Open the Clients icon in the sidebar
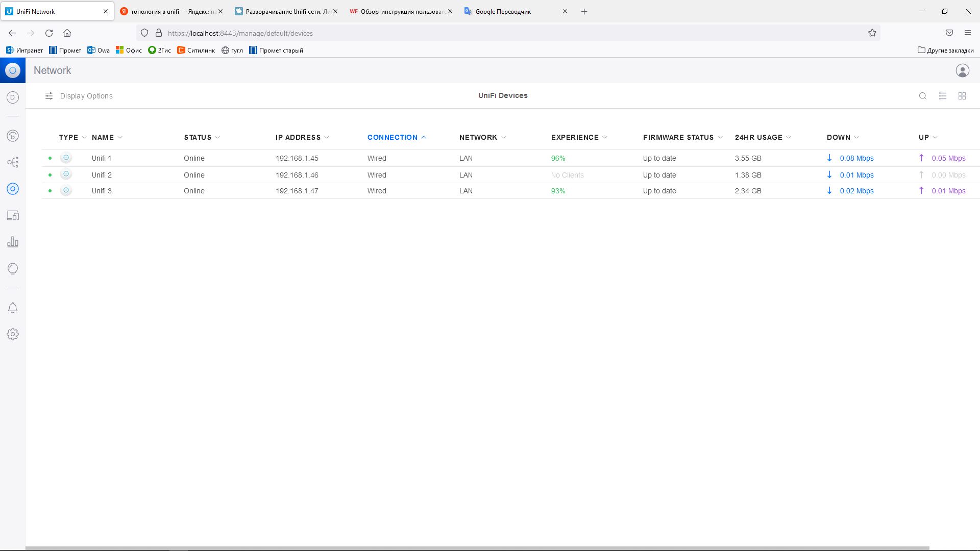Image resolution: width=980 pixels, height=551 pixels. click(13, 215)
